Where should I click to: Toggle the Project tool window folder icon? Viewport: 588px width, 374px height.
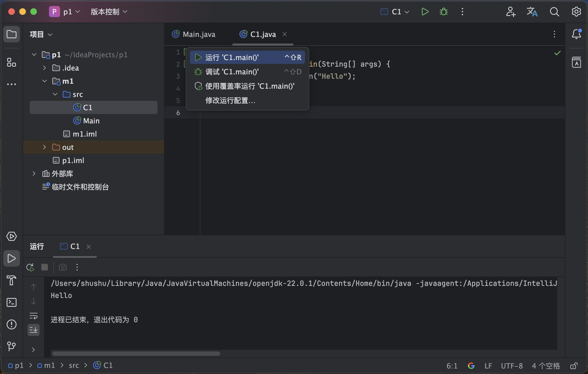coord(12,34)
